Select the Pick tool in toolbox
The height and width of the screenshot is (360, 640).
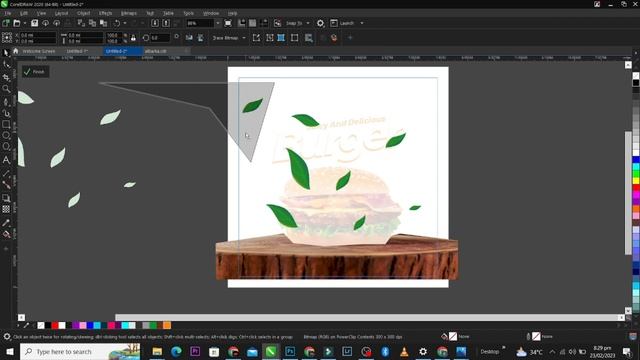[x=6, y=53]
